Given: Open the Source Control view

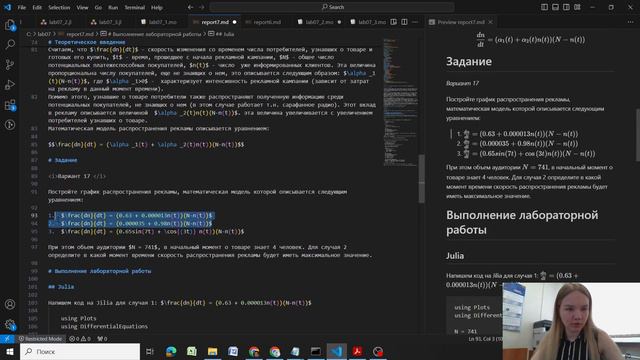Looking at the screenshot, I should click(x=10, y=64).
